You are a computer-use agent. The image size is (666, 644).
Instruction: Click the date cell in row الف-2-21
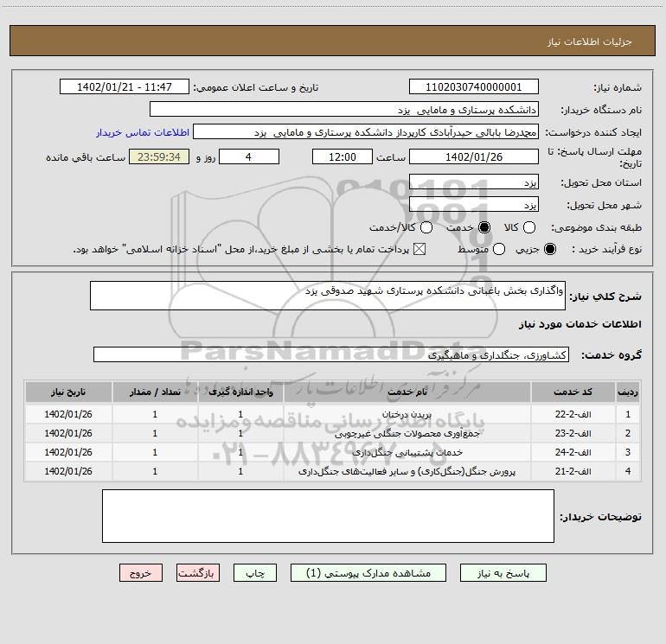click(x=68, y=471)
